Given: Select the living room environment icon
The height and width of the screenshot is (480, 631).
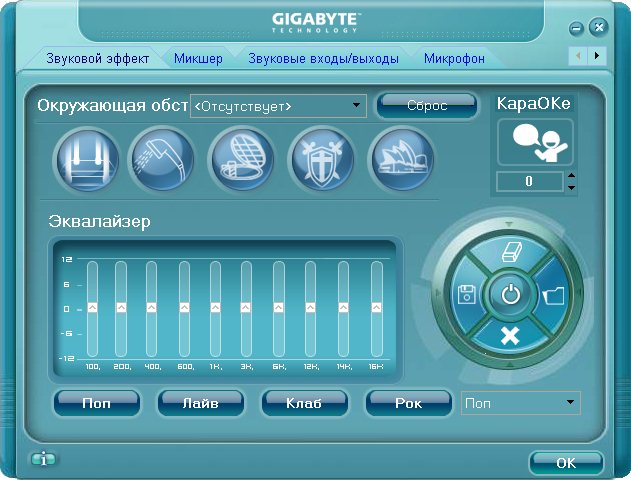Looking at the screenshot, I should pos(87,160).
